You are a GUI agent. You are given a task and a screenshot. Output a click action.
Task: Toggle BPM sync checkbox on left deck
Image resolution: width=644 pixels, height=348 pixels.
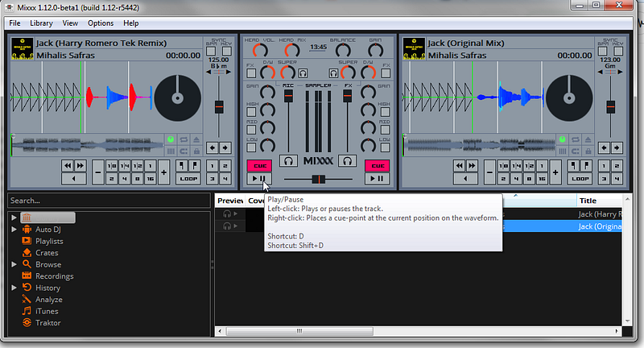211,51
